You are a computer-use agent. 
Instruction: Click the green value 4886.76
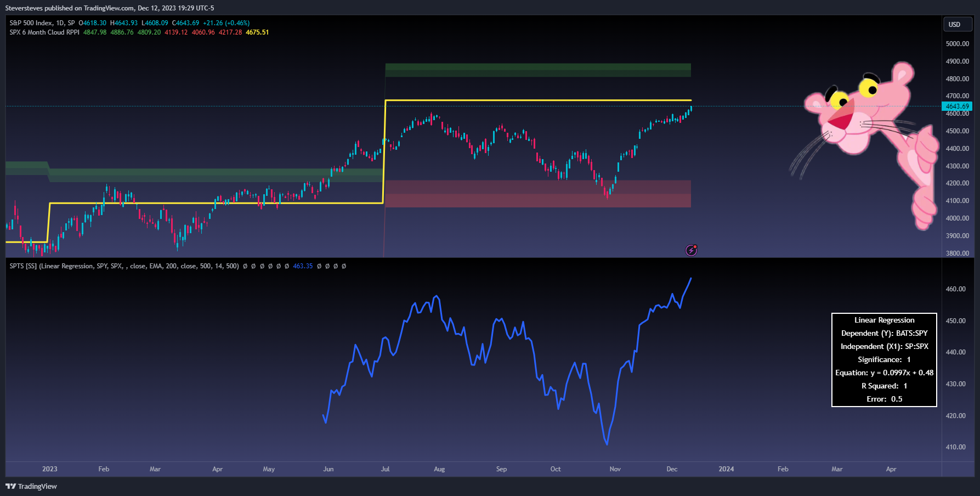(122, 32)
